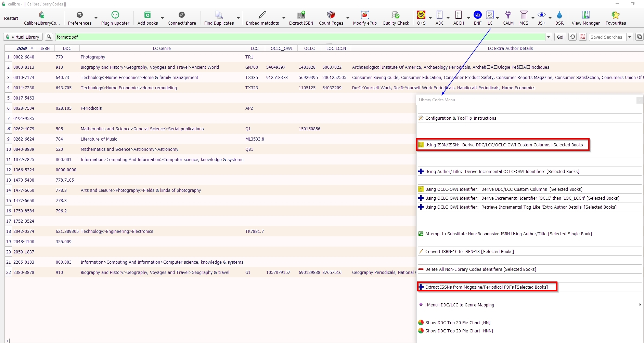Click the Virtual Library button
The image size is (644, 343).
[23, 37]
